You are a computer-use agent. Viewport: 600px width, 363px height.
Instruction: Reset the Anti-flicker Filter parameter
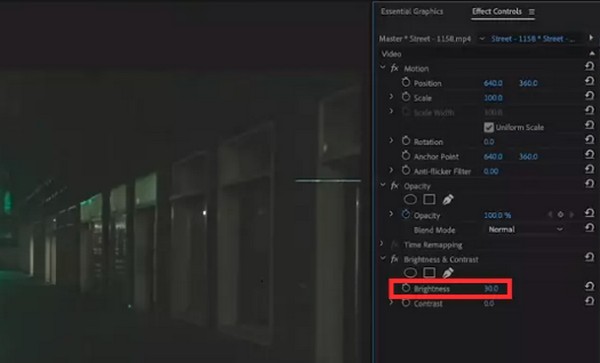coord(590,169)
